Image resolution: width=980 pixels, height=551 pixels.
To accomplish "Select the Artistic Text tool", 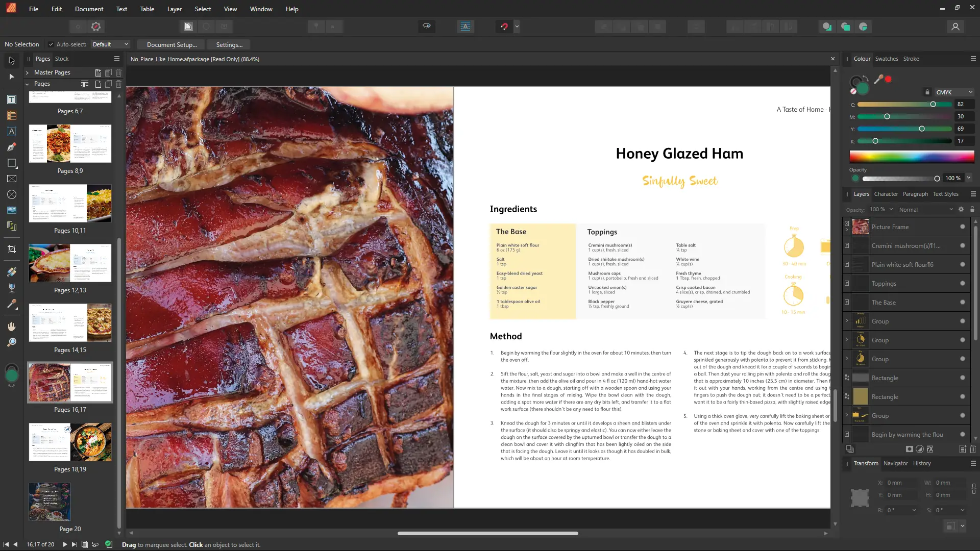I will pos(11,131).
